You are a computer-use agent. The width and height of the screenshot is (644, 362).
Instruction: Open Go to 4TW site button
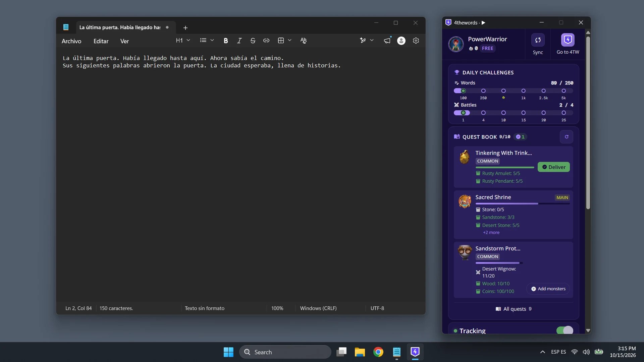[x=568, y=44]
